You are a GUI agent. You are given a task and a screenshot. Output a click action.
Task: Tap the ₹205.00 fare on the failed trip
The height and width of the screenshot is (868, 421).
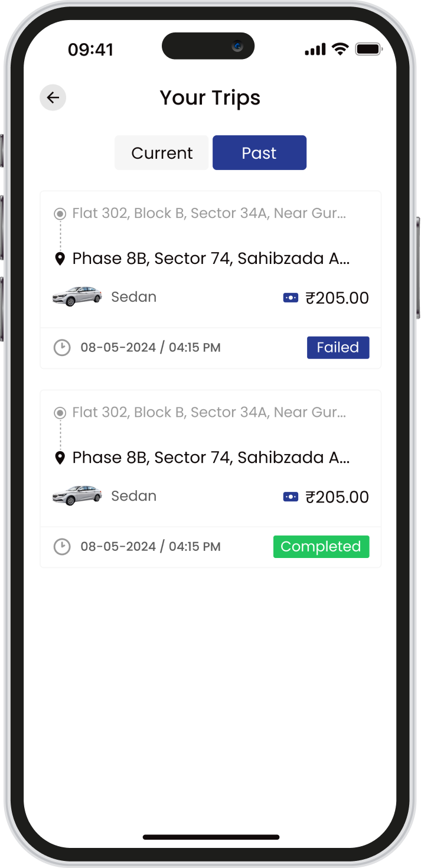337,298
